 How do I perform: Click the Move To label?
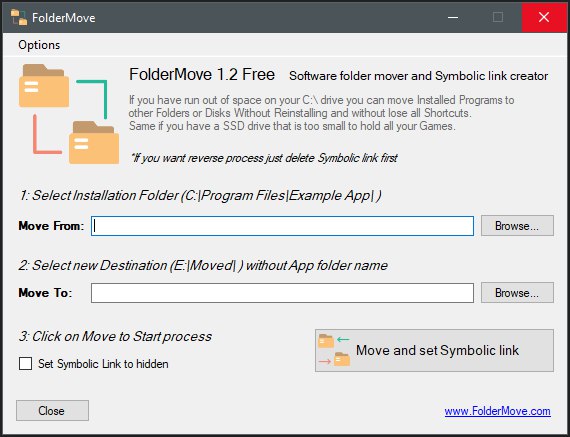(x=45, y=293)
